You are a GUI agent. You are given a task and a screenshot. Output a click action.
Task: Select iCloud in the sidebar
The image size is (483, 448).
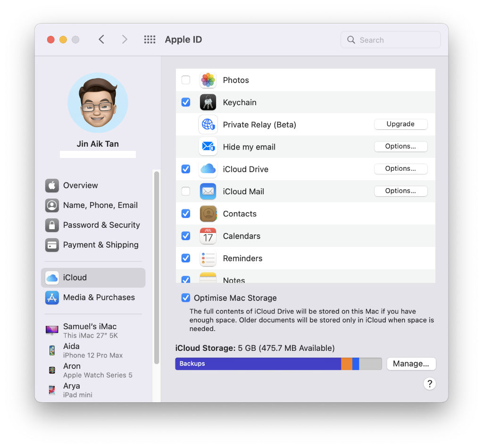pos(93,278)
